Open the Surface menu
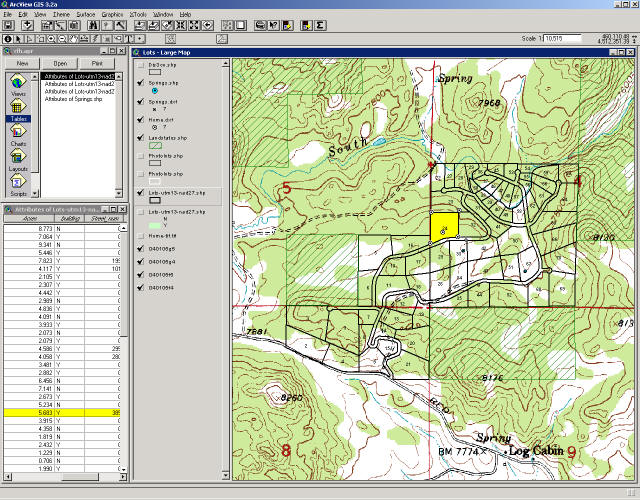 click(85, 14)
